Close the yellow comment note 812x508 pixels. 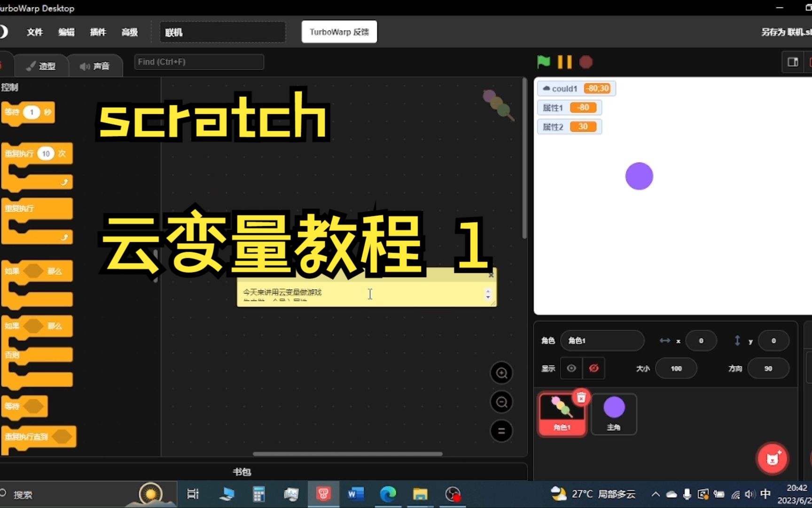[x=491, y=275]
